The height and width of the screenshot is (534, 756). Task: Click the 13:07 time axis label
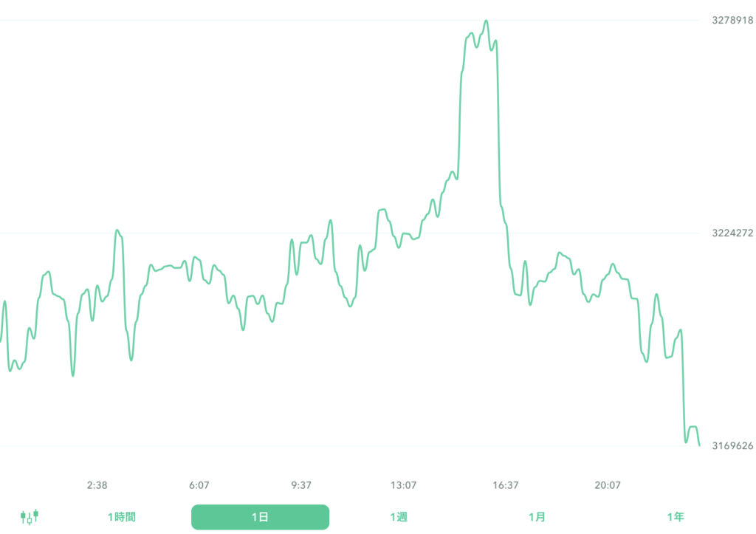click(x=405, y=485)
